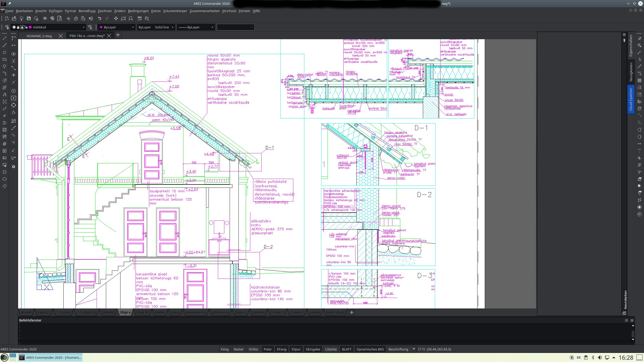Toggle Fang snap in status bar
Viewport: 644px width, 362px height.
click(224, 349)
